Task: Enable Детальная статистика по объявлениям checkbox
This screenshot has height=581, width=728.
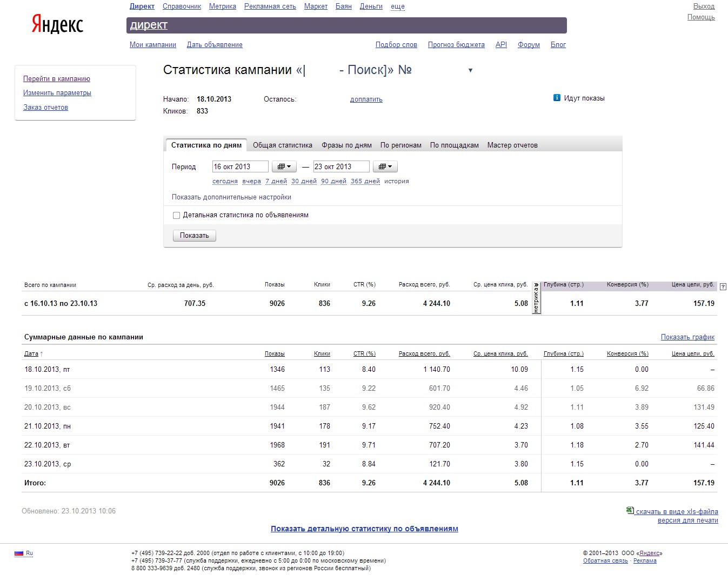Action: (x=176, y=215)
